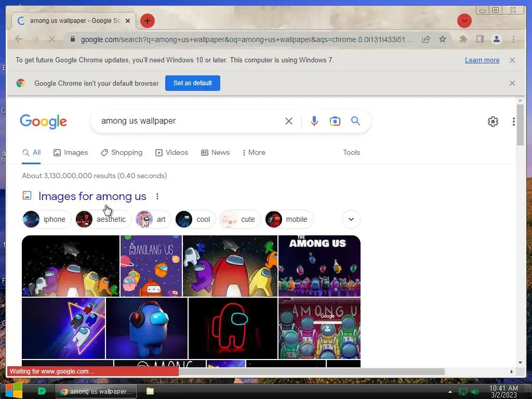Viewport: 532px width, 399px height.
Task: Switch to the Images tab
Action: (x=71, y=153)
